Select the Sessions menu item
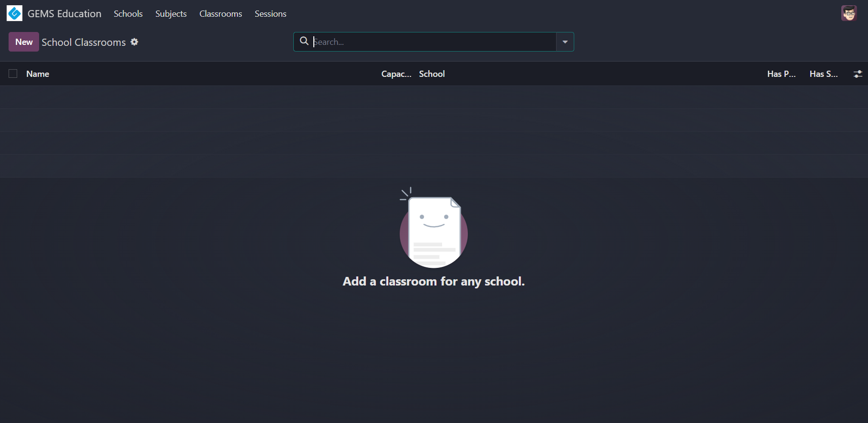The height and width of the screenshot is (423, 868). pyautogui.click(x=270, y=14)
